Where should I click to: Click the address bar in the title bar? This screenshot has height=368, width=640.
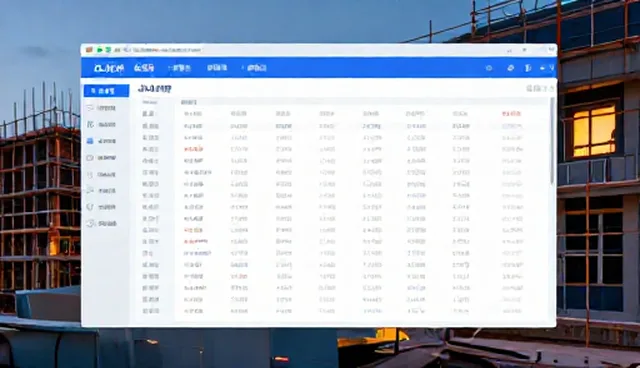[x=167, y=50]
